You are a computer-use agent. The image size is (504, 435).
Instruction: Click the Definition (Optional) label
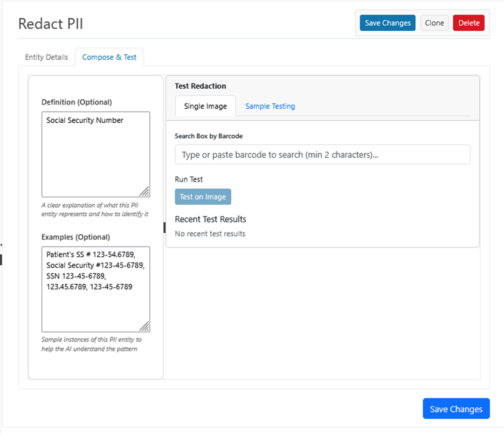coord(76,102)
